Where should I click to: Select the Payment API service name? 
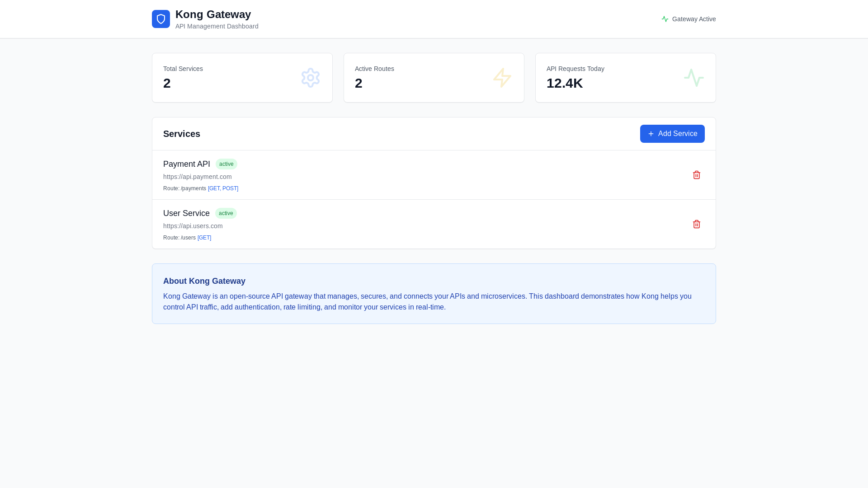[x=187, y=164]
